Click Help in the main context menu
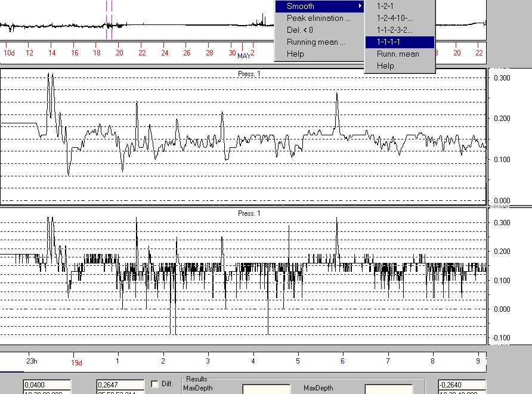Viewport: 532px width, 394px height. 295,54
